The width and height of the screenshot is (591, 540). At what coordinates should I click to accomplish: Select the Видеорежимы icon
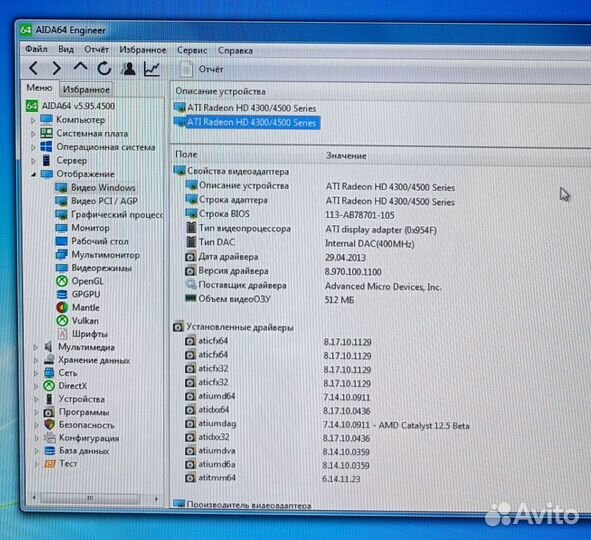point(61,268)
